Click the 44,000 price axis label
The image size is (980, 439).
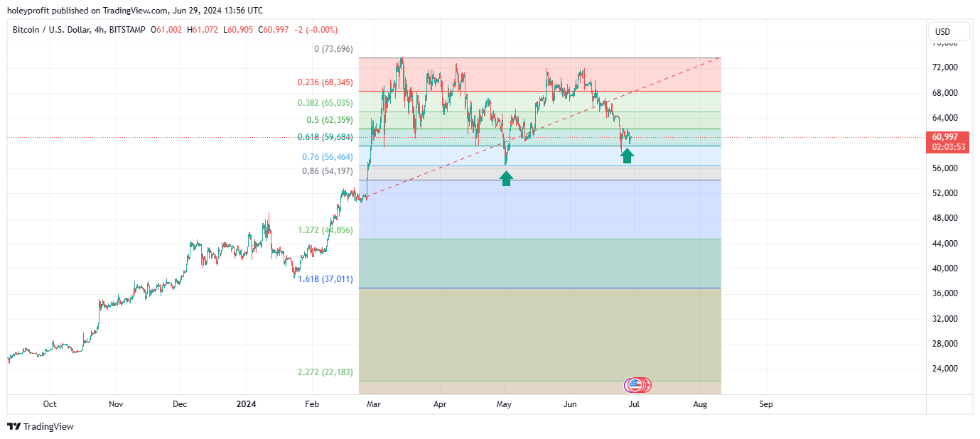point(945,244)
